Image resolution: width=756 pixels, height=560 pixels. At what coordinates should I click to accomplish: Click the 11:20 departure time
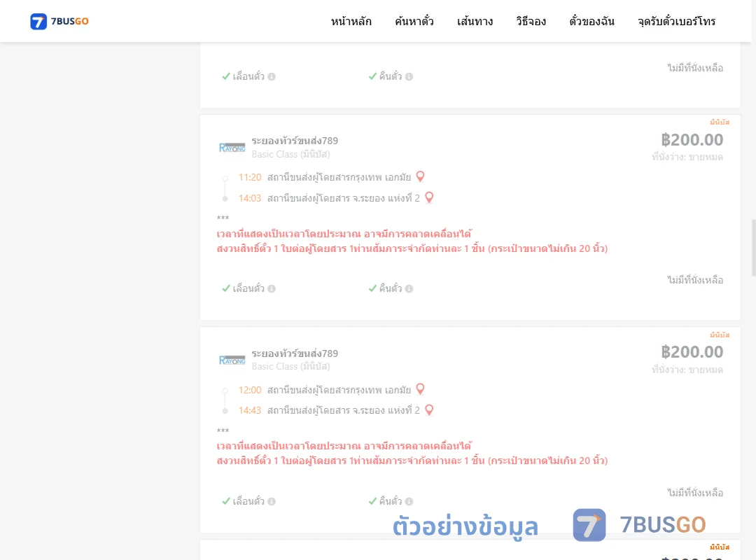250,178
